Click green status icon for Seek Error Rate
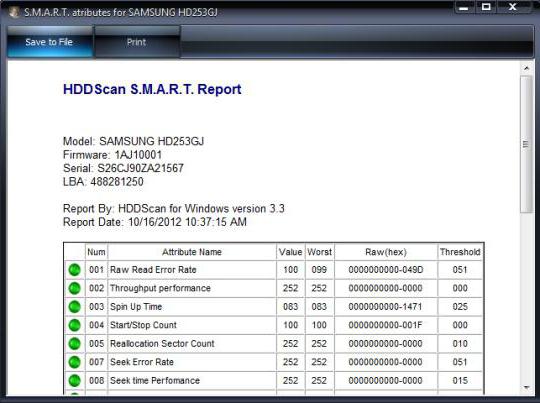The height and width of the screenshot is (403, 540). click(74, 362)
